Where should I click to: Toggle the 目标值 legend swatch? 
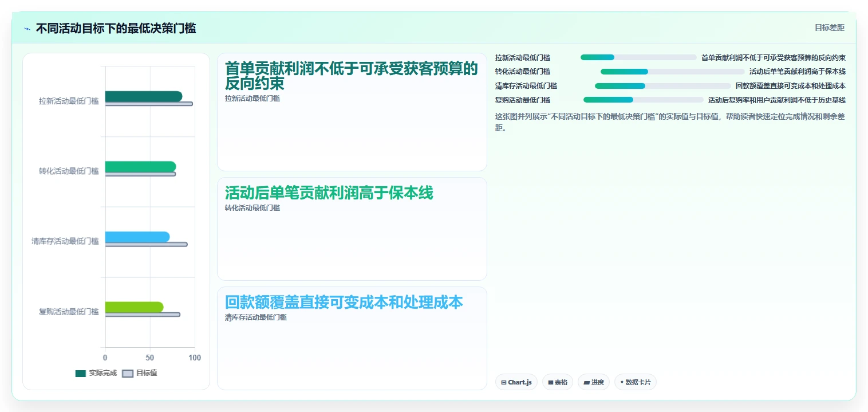pyautogui.click(x=128, y=373)
